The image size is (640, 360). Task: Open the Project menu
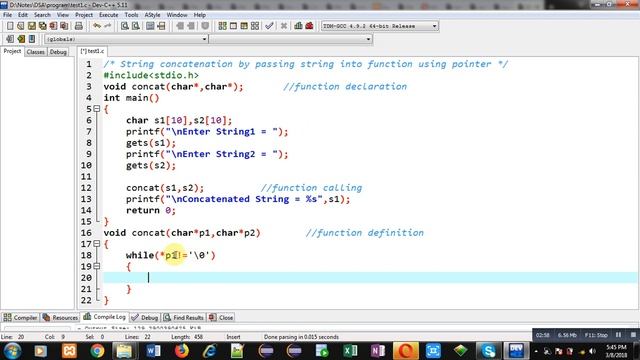tap(84, 15)
